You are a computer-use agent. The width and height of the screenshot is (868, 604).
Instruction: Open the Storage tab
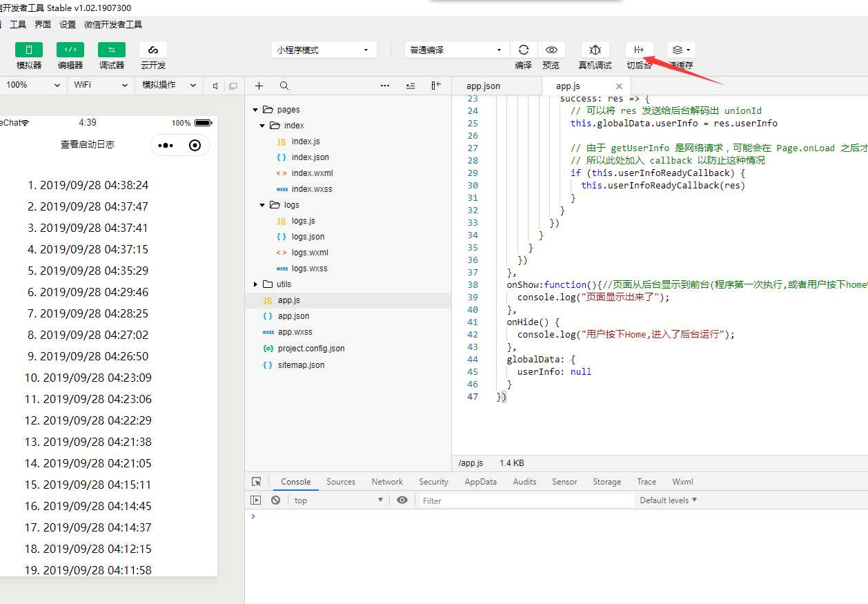[606, 482]
